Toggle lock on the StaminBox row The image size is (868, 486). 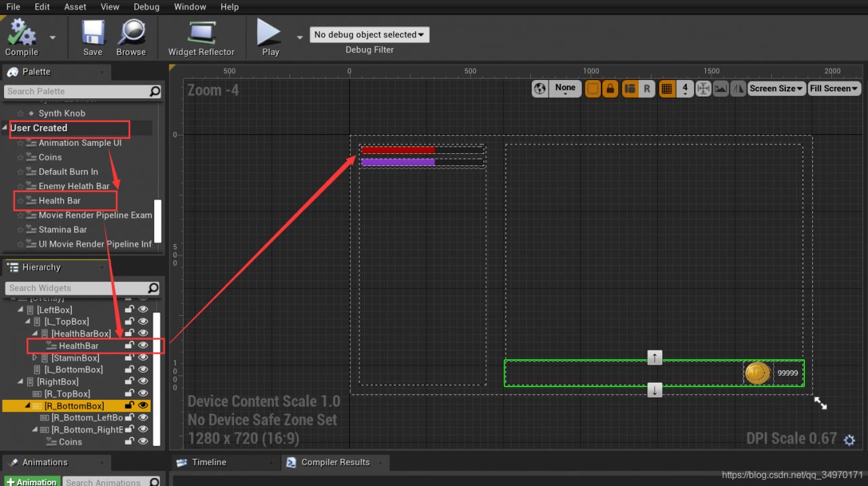(129, 358)
